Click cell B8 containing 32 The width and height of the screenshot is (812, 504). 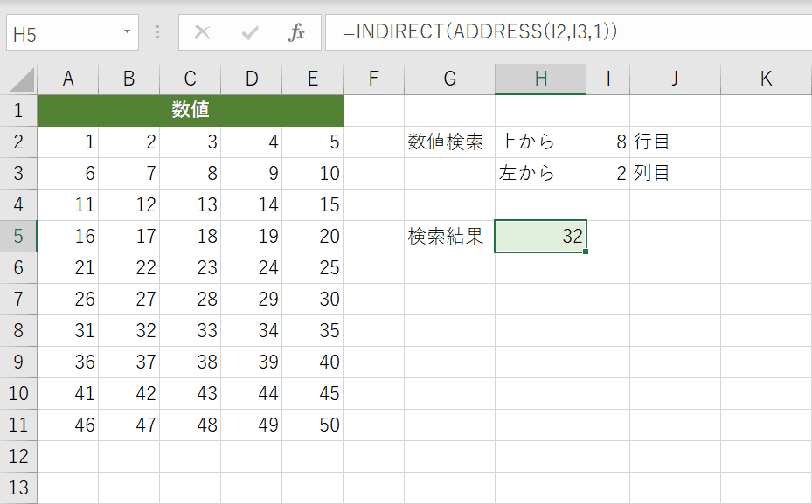(x=129, y=330)
